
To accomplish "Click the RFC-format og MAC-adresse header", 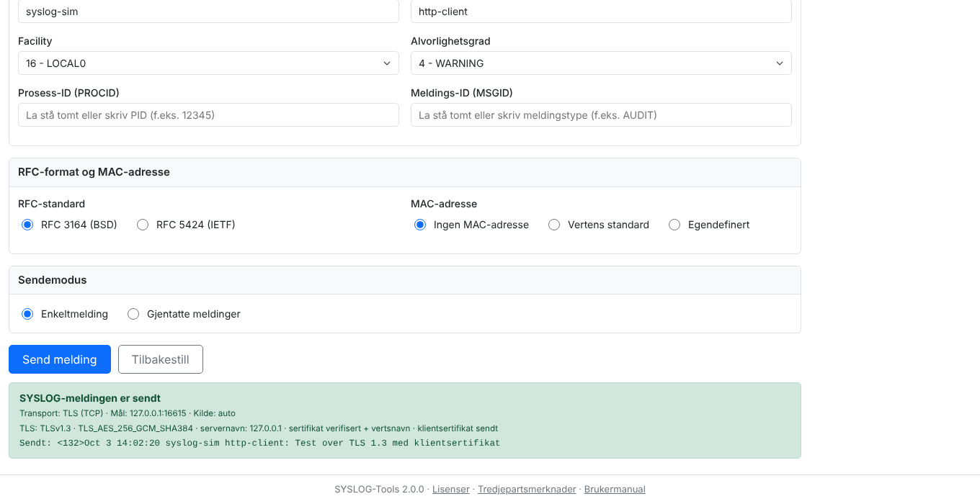I will click(x=405, y=173).
